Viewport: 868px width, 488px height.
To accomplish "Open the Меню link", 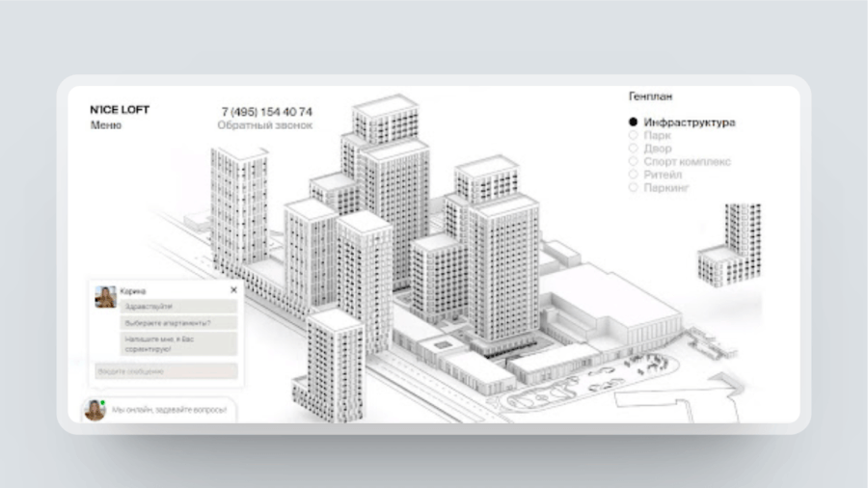I will coord(106,125).
